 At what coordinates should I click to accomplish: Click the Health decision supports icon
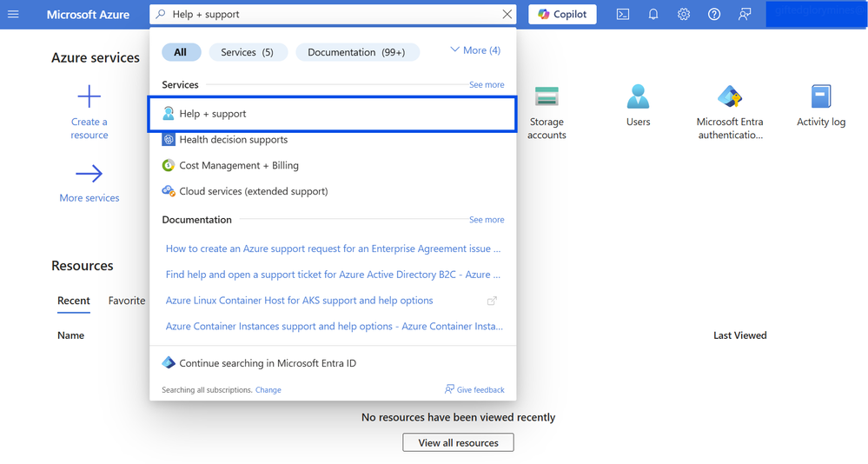coord(169,140)
